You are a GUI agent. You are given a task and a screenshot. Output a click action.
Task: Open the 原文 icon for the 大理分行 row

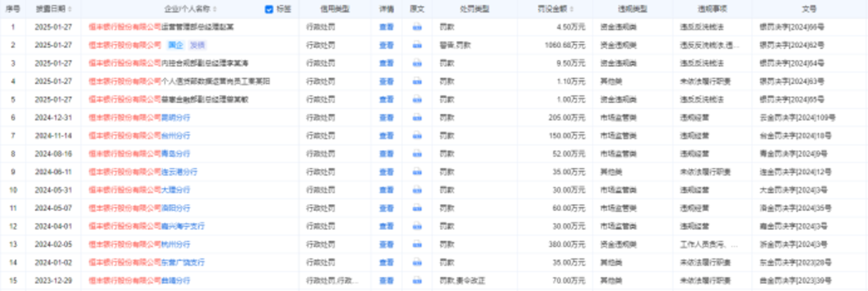[x=417, y=190]
